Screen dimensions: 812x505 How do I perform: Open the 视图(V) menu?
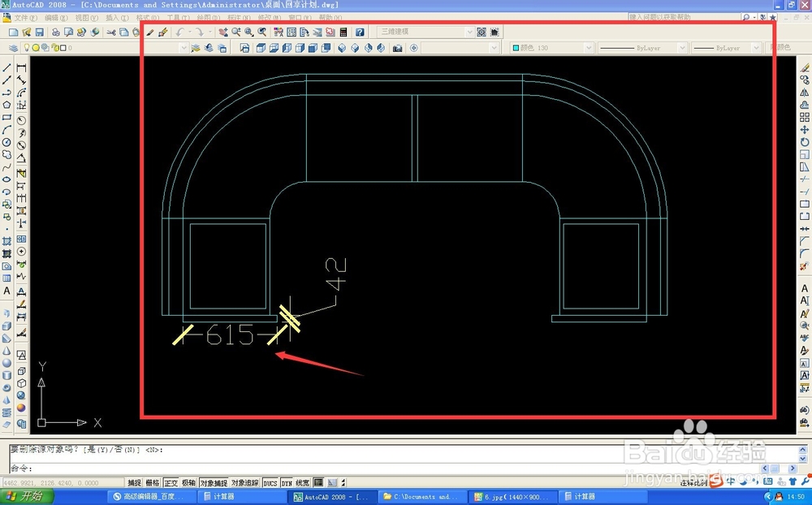(87, 18)
